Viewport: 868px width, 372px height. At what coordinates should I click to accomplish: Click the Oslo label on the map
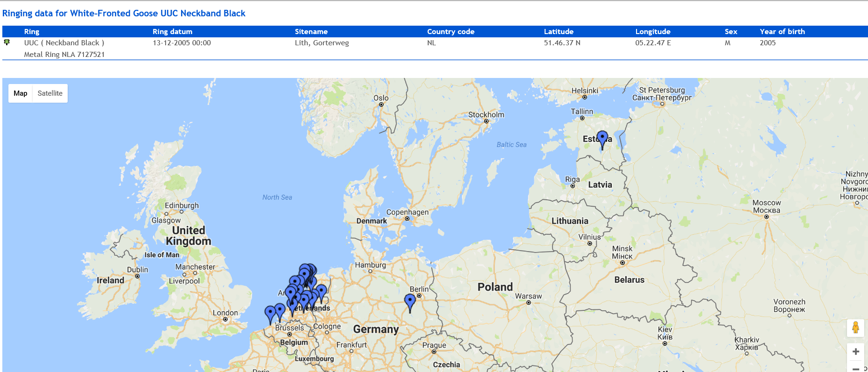[x=381, y=98]
